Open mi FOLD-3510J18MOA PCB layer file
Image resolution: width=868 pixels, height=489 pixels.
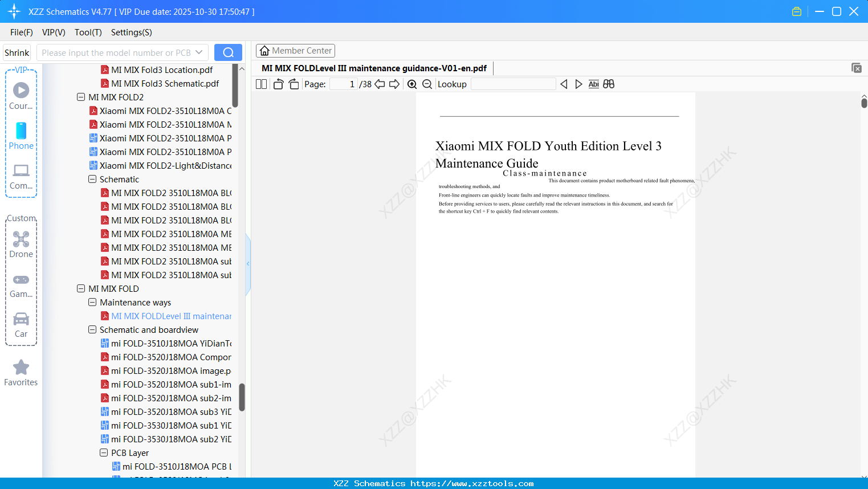coord(172,467)
